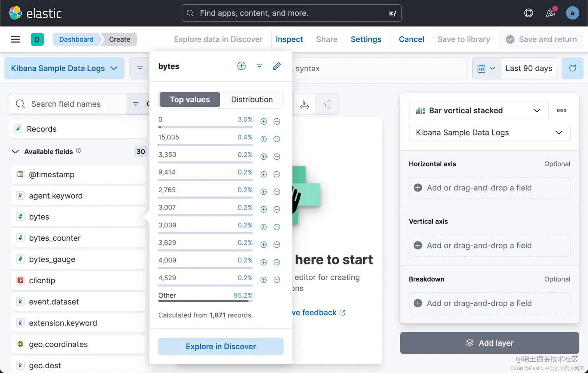Screen dimensions: 588x373
Task: Filter for value 3,629
Action: point(264,245)
